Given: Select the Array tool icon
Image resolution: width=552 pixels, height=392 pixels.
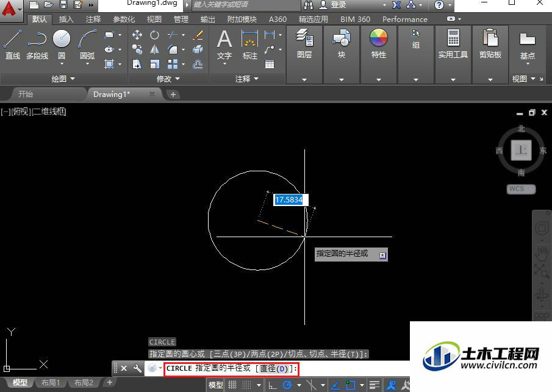Looking at the screenshot, I should 173,64.
